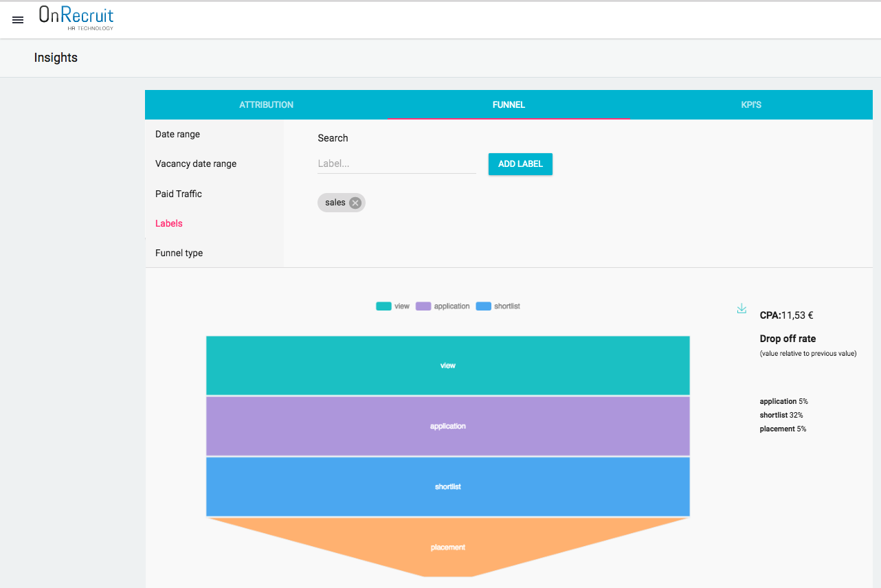Switch to the Attribution tab

click(266, 105)
